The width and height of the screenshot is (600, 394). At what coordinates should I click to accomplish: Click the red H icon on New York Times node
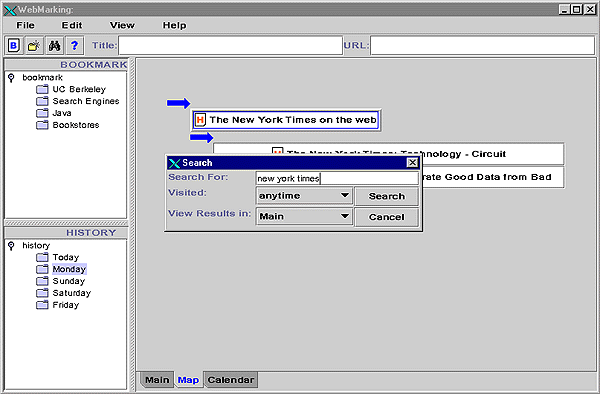(x=200, y=120)
